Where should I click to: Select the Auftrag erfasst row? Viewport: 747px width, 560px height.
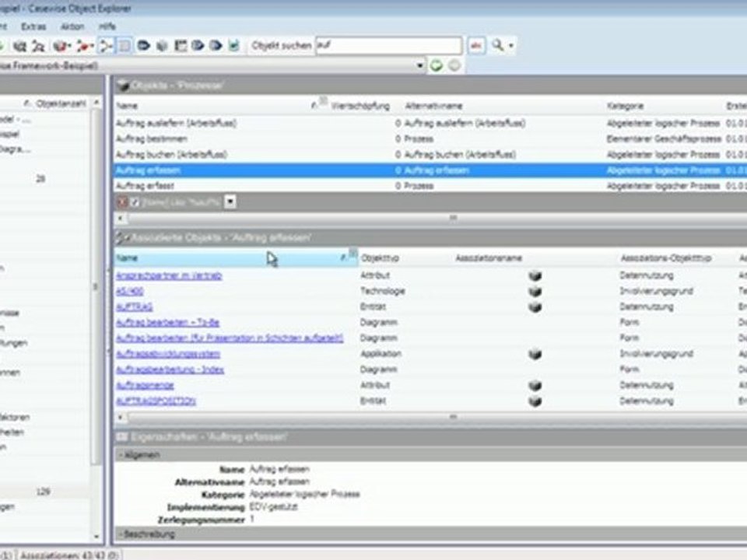tap(430, 186)
